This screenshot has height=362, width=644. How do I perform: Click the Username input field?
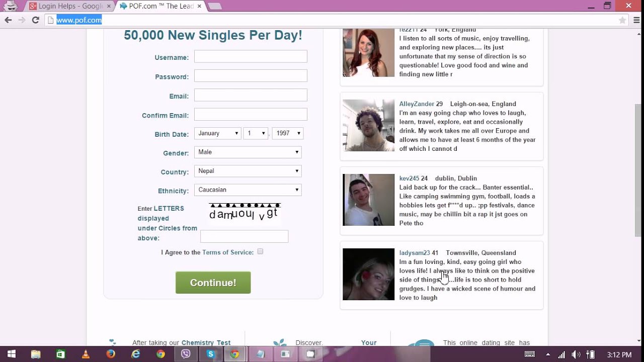pyautogui.click(x=251, y=56)
